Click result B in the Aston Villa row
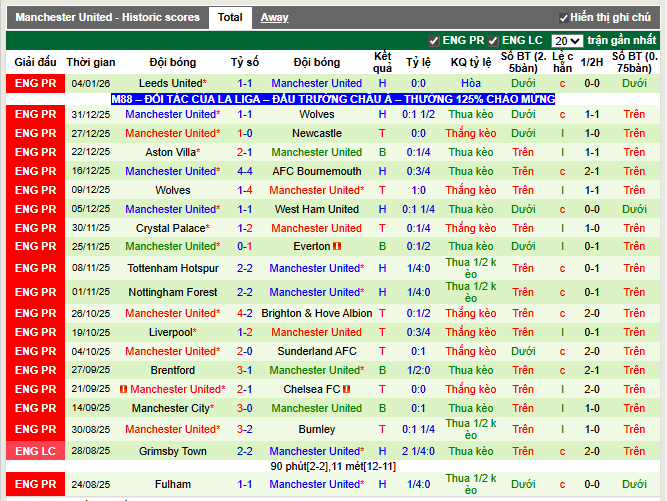The height and width of the screenshot is (501, 667). point(382,152)
